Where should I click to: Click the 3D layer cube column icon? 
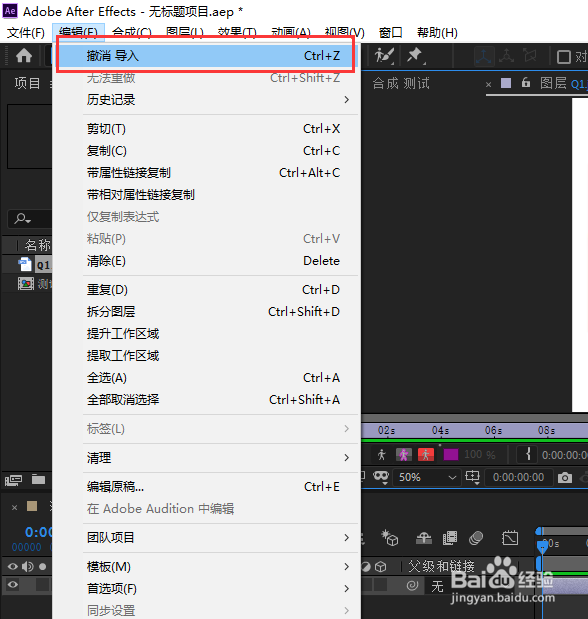pyautogui.click(x=380, y=567)
